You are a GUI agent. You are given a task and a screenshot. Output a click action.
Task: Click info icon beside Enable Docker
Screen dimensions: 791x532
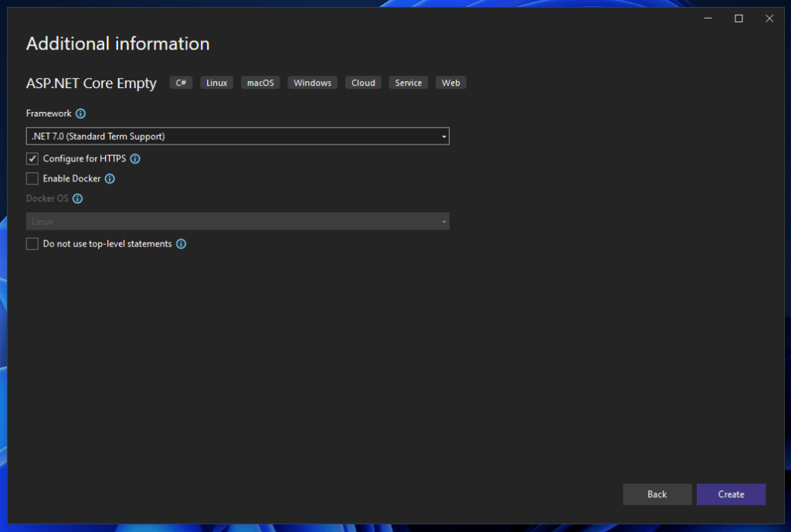tap(110, 179)
